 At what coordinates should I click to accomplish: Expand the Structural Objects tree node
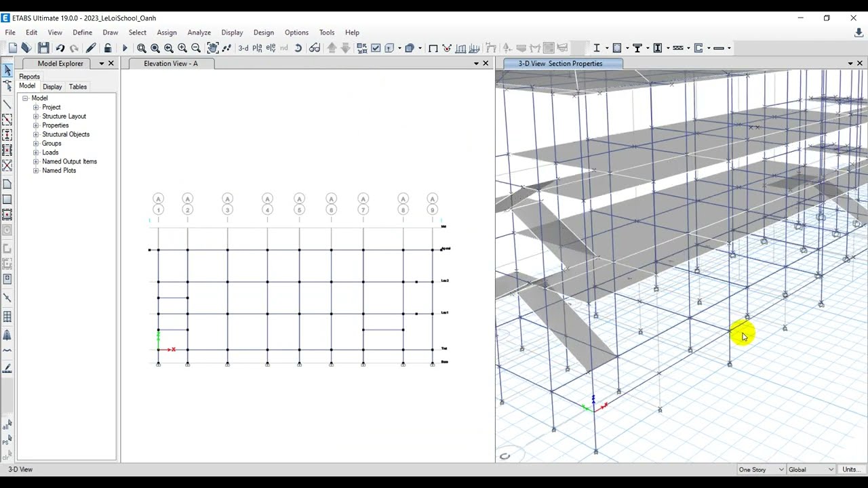click(36, 134)
